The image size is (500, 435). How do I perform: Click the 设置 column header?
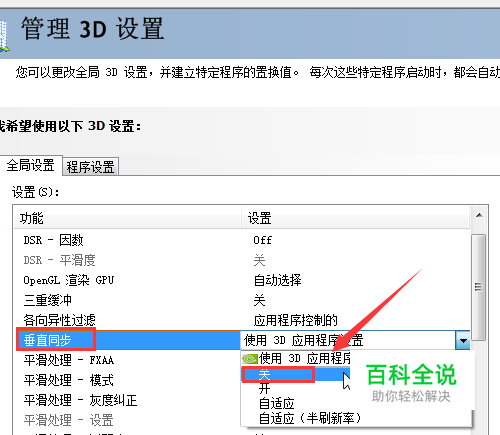tap(356, 218)
